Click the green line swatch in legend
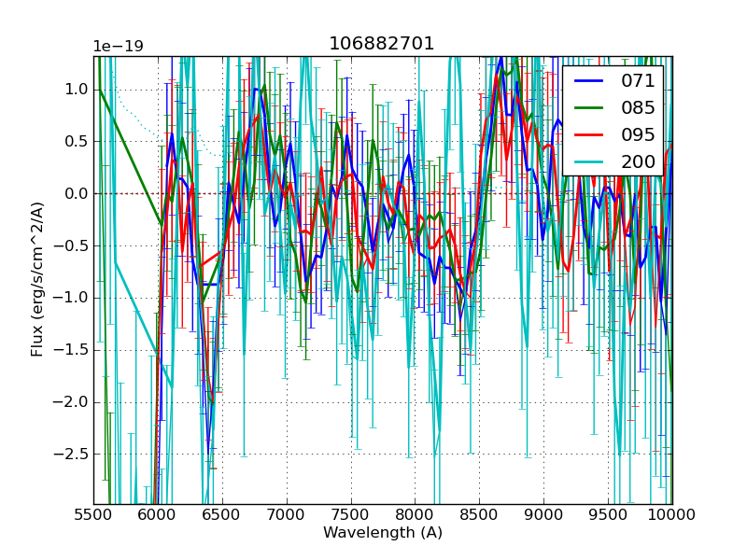This screenshot has height=560, width=747. click(x=589, y=108)
